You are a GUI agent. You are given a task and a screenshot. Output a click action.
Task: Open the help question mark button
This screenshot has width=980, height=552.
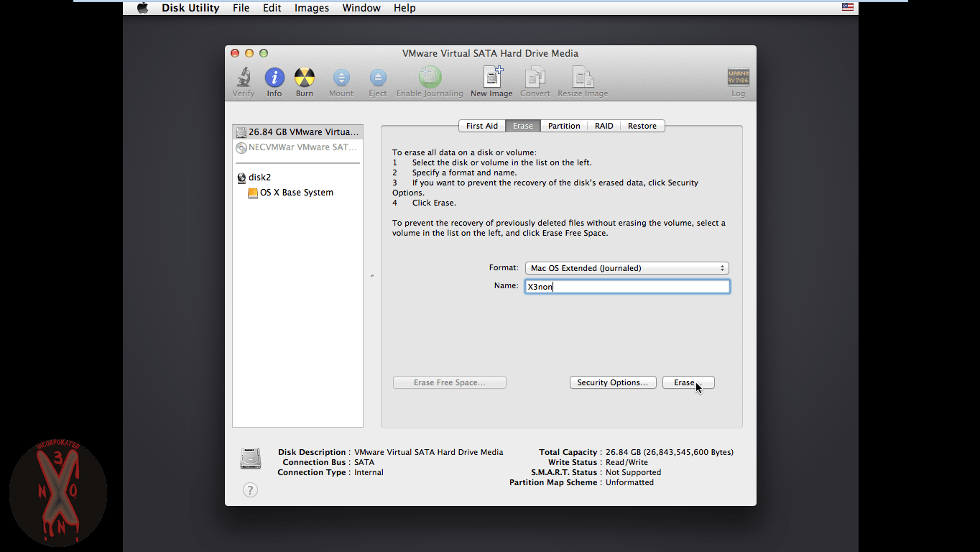(250, 490)
